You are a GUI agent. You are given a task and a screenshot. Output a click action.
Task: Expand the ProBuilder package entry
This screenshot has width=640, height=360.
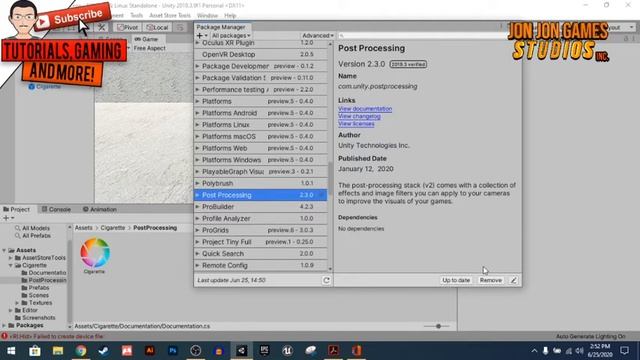tap(197, 207)
